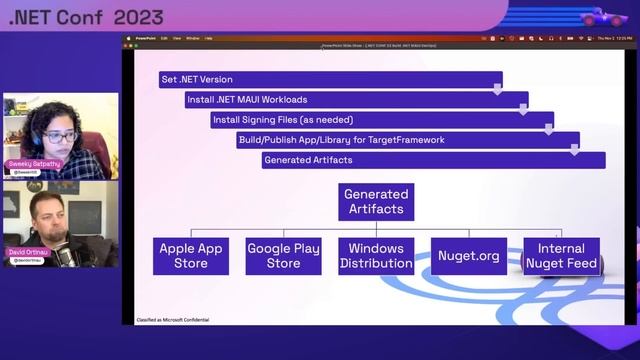This screenshot has width=640, height=360.
Task: Open the Window menu
Action: 193,38
